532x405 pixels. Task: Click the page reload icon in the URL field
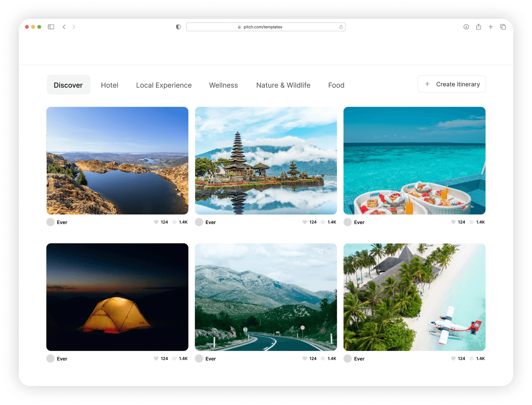pos(341,27)
